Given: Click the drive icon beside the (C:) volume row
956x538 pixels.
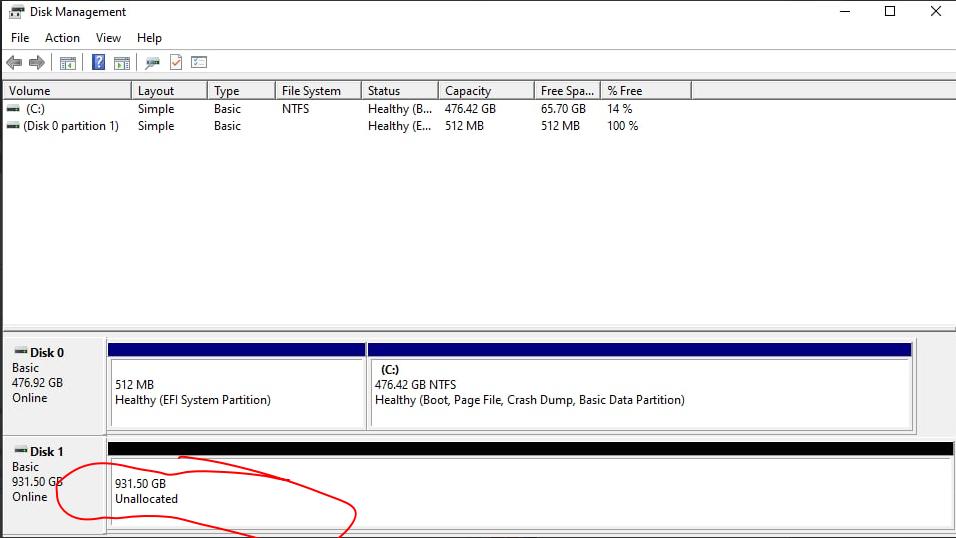Looking at the screenshot, I should click(13, 109).
